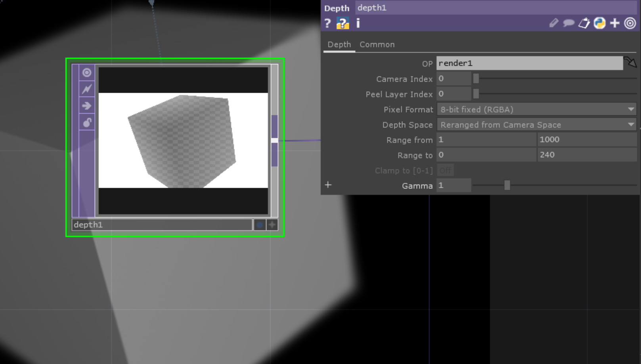Viewport: 641px width, 364px height.
Task: Click the tag icon in parameter header
Action: pyautogui.click(x=584, y=23)
